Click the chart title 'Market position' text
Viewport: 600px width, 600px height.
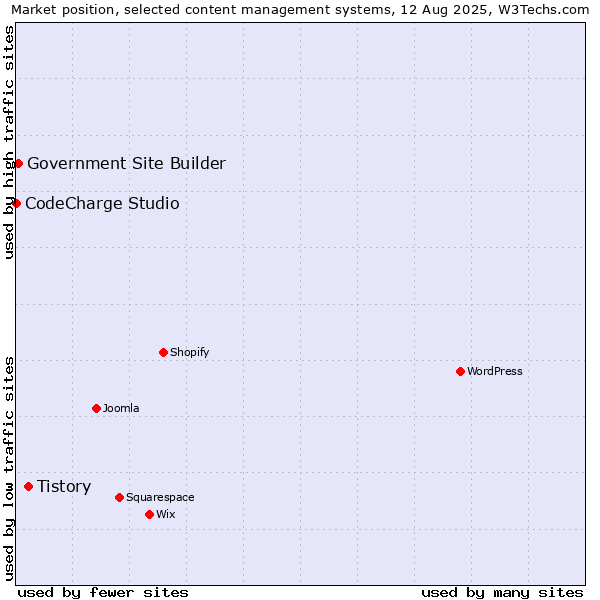pos(62,10)
